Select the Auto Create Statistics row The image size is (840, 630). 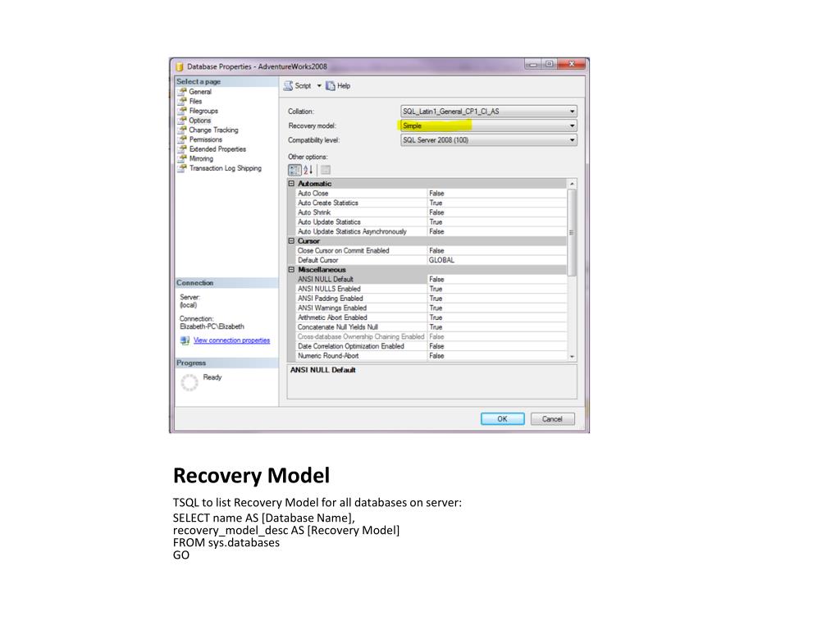pos(431,203)
